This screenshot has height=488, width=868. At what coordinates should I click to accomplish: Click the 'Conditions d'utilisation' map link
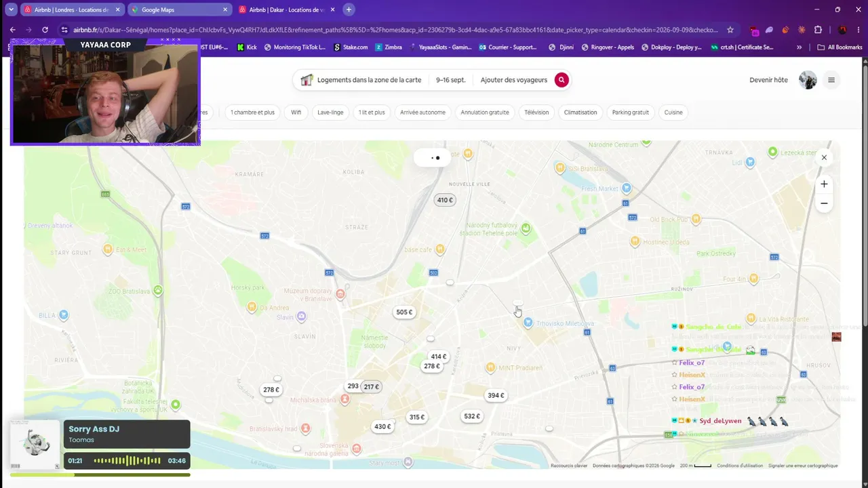(740, 466)
